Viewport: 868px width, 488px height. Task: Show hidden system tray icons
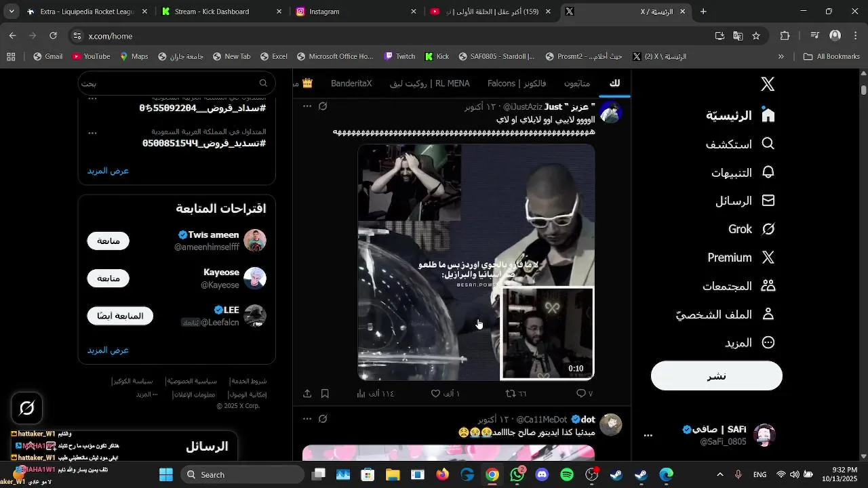coord(720,474)
